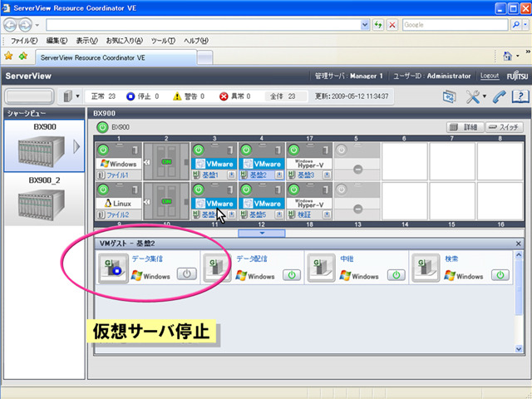Click browser refresh icon
This screenshot has height=399, width=532.
tap(378, 25)
